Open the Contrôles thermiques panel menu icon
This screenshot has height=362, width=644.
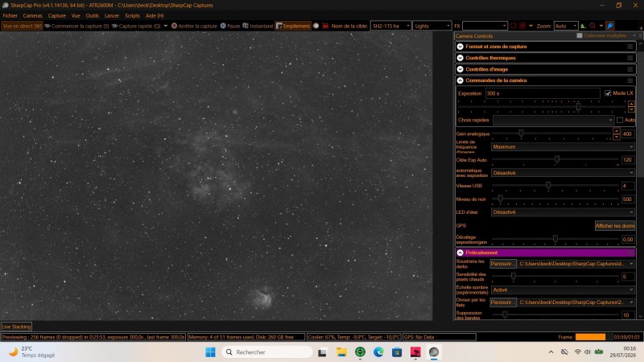630,58
